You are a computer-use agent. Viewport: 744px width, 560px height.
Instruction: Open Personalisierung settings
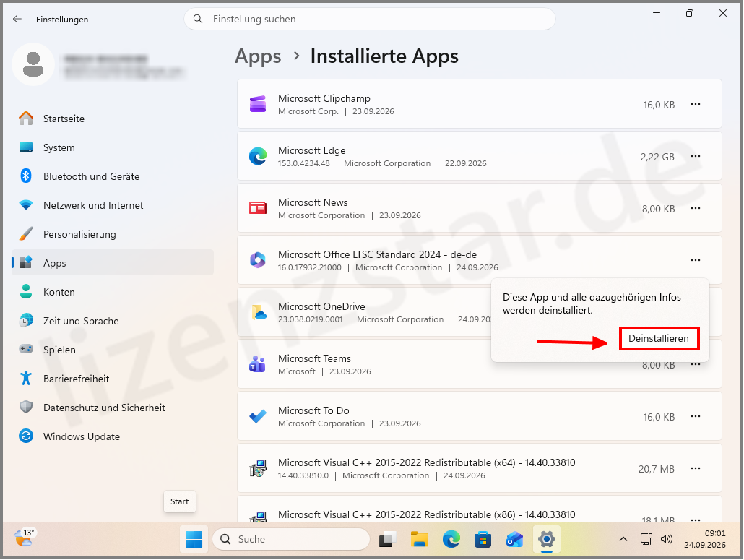[x=113, y=234]
